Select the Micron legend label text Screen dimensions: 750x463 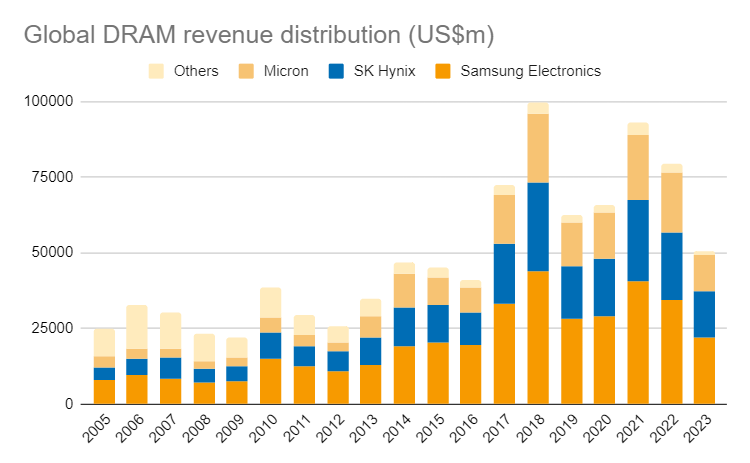point(286,71)
